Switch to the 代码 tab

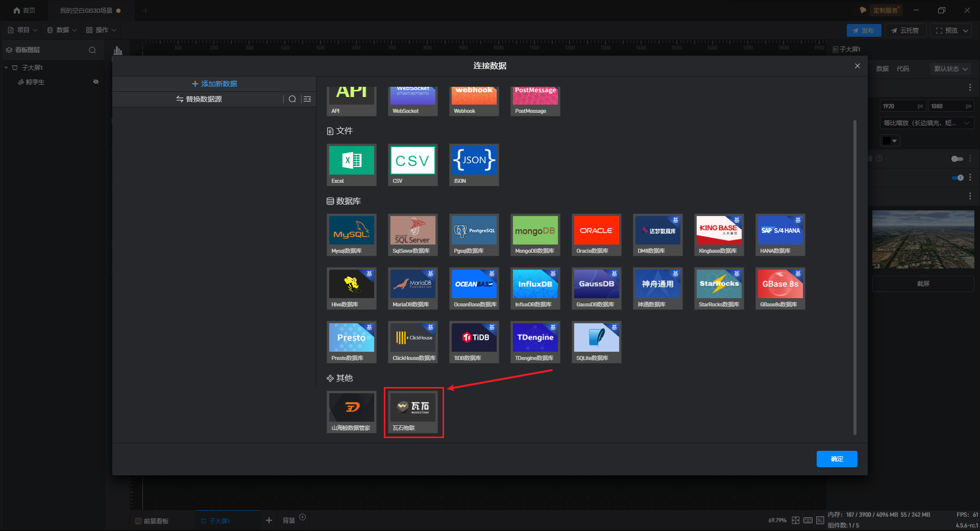pos(903,69)
